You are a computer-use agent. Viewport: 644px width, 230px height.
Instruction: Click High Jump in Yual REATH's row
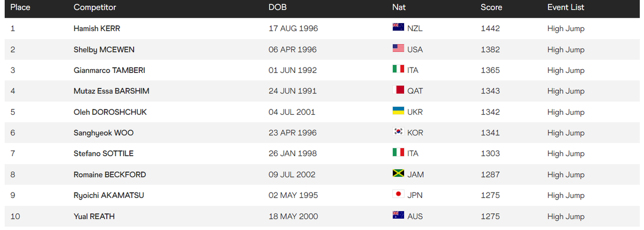566,217
